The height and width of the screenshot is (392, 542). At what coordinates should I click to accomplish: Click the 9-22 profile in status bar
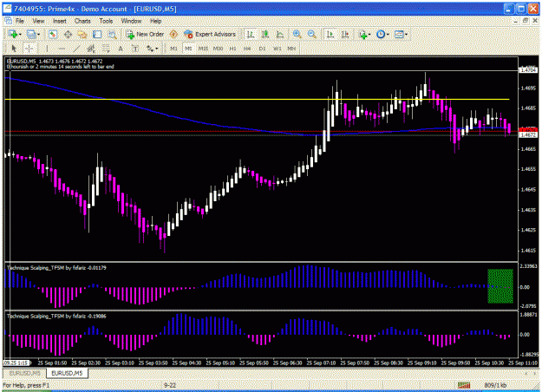pos(170,385)
